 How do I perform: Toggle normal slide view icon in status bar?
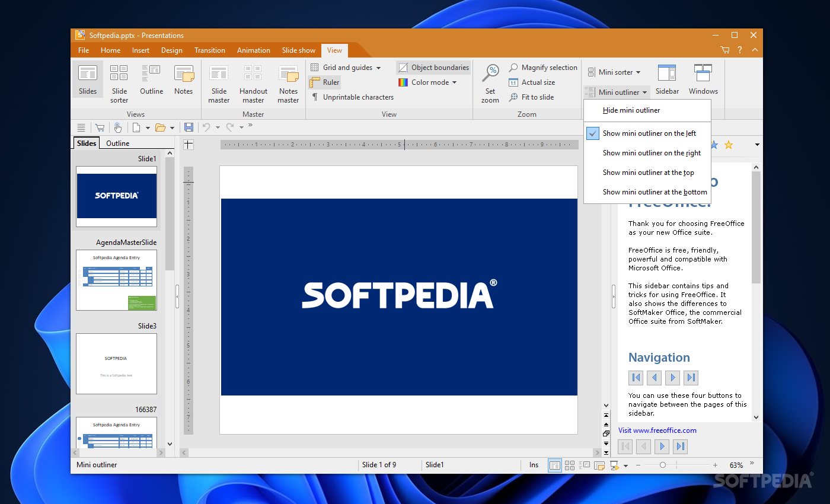(x=554, y=465)
